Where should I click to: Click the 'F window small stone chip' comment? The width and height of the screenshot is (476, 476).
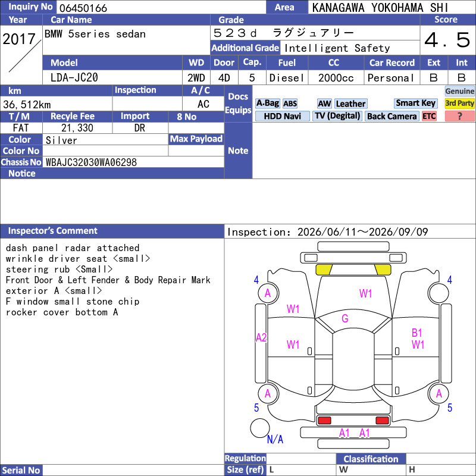73,302
